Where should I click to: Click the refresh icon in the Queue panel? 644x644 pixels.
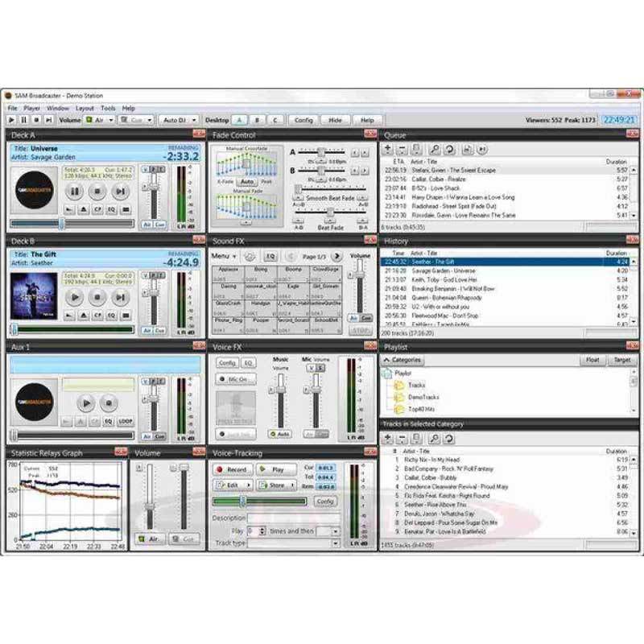[448, 147]
